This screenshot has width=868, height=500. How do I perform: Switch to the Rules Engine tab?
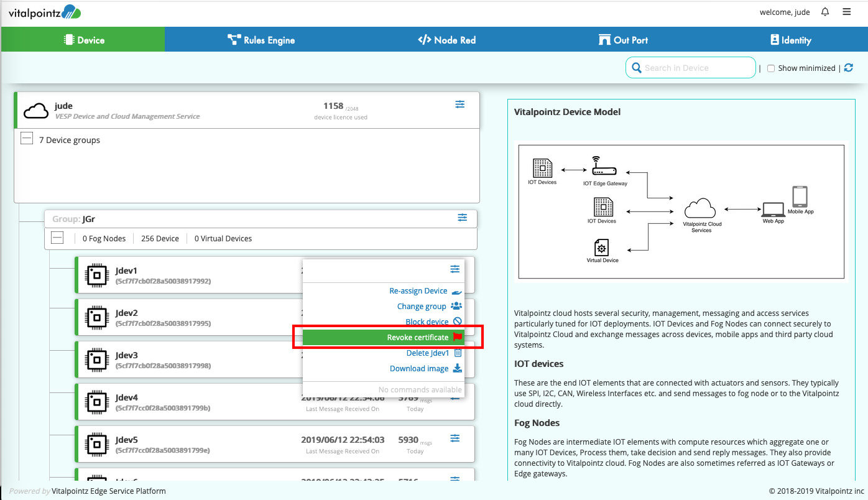click(x=261, y=40)
